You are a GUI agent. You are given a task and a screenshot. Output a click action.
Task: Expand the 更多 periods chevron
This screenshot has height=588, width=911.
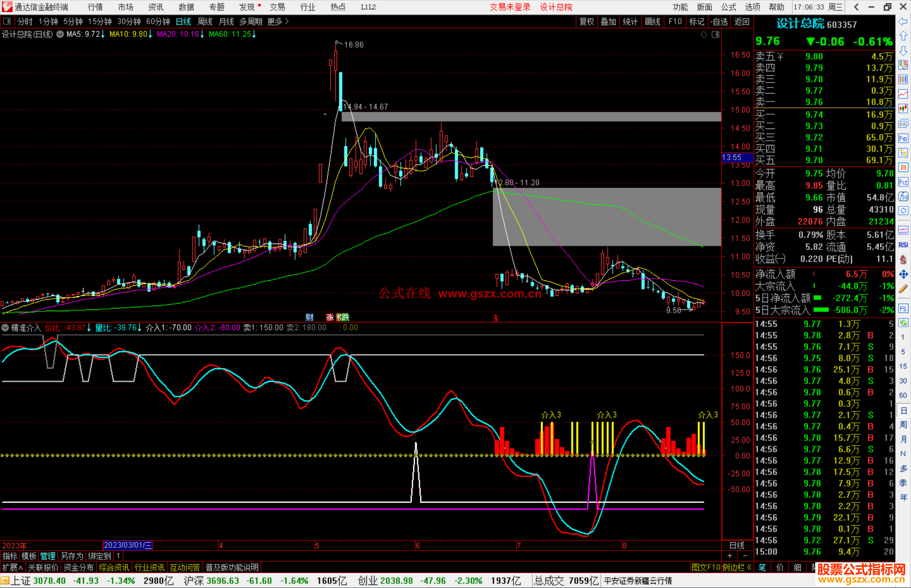click(x=287, y=21)
